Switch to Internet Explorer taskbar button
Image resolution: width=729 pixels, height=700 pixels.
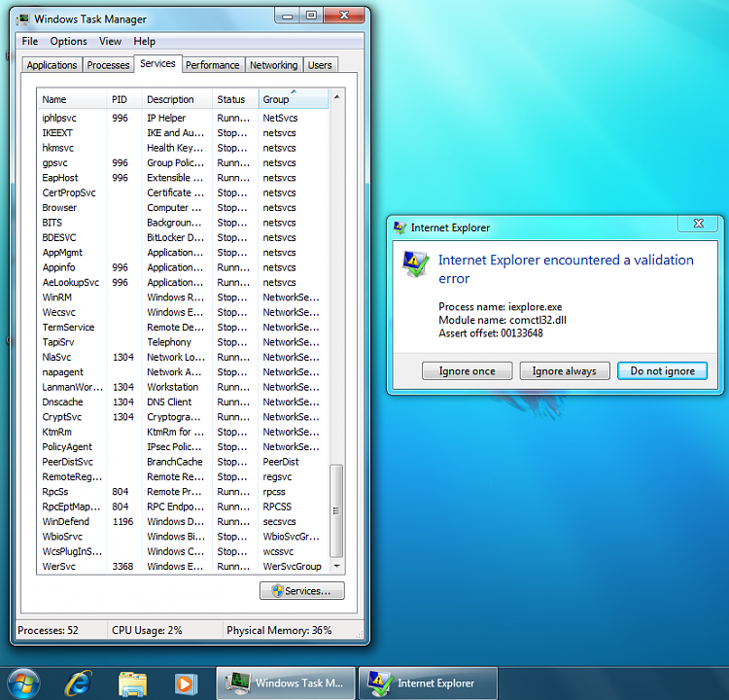429,683
